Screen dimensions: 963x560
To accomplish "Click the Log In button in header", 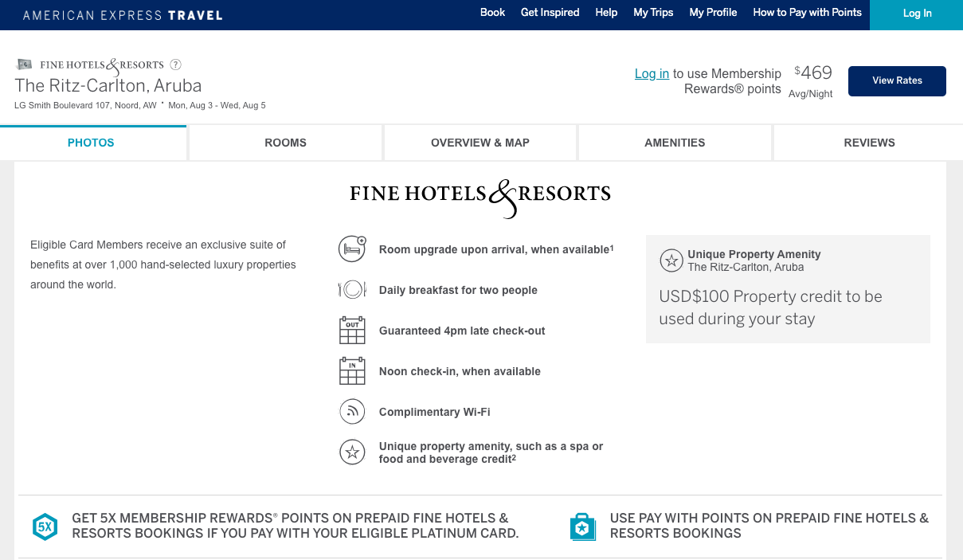I will click(x=917, y=14).
